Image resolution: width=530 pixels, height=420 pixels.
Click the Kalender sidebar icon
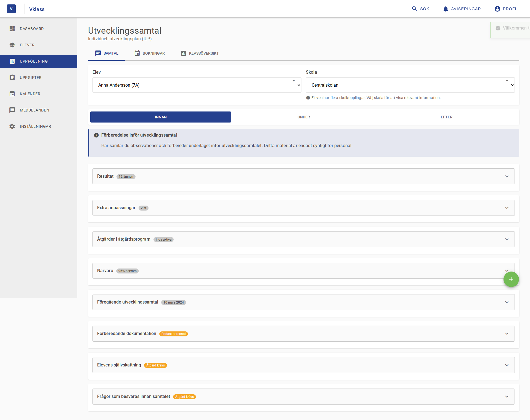(x=12, y=94)
